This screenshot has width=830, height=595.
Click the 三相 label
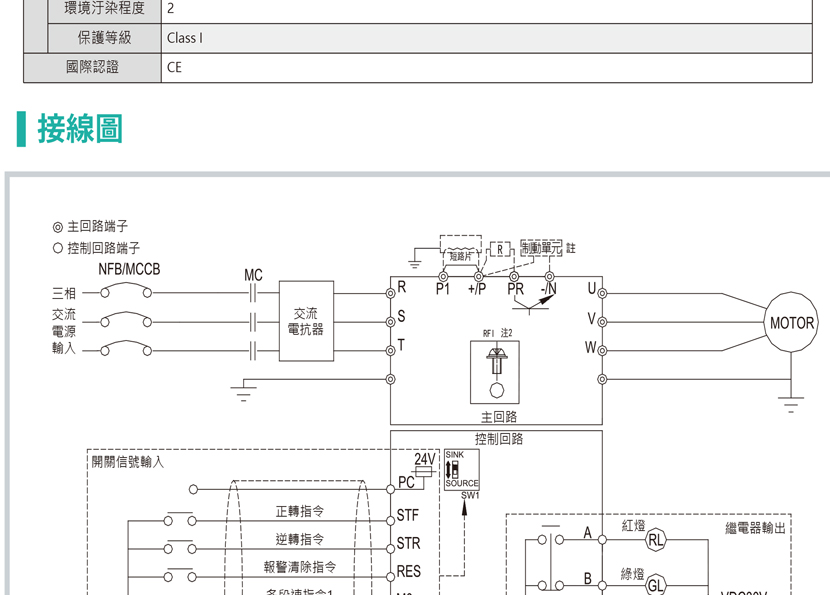coord(64,293)
